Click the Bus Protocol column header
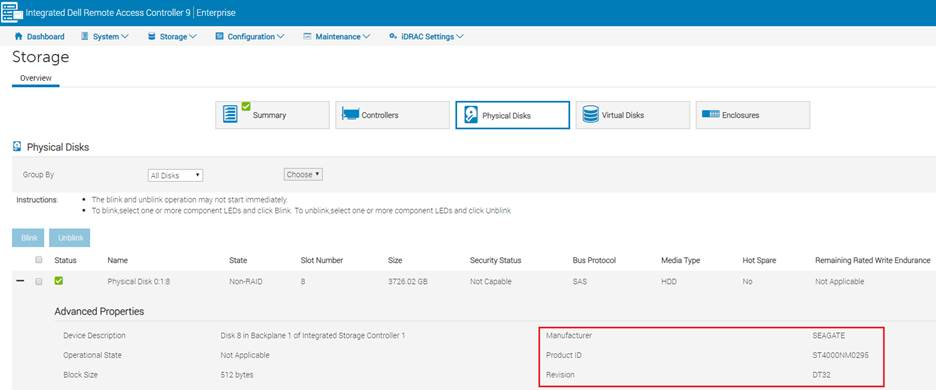 tap(594, 260)
